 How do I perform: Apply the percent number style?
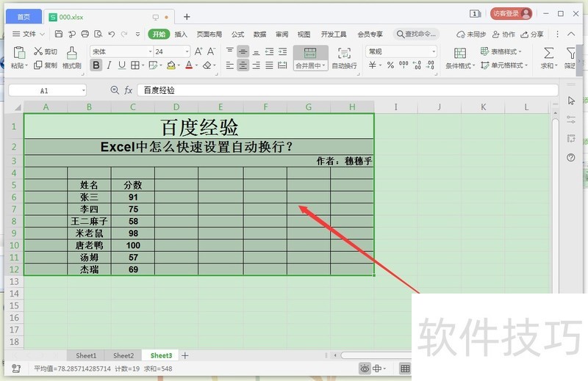point(390,65)
